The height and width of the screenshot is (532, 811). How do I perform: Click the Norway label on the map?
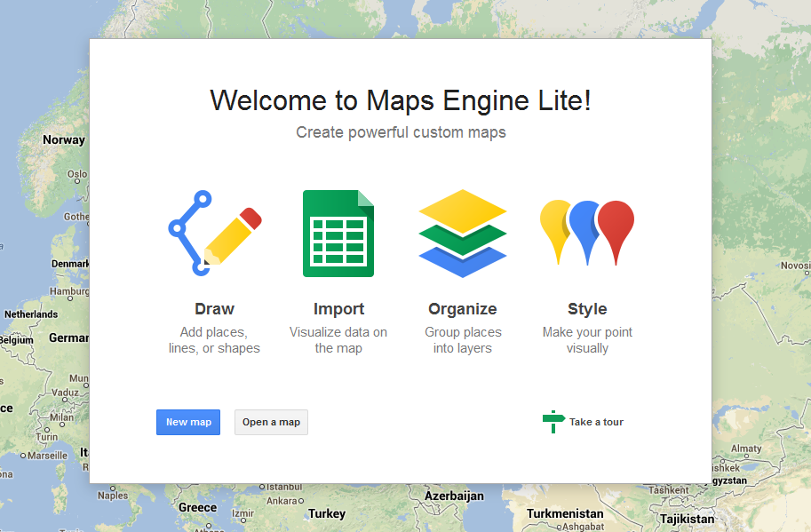tap(64, 139)
